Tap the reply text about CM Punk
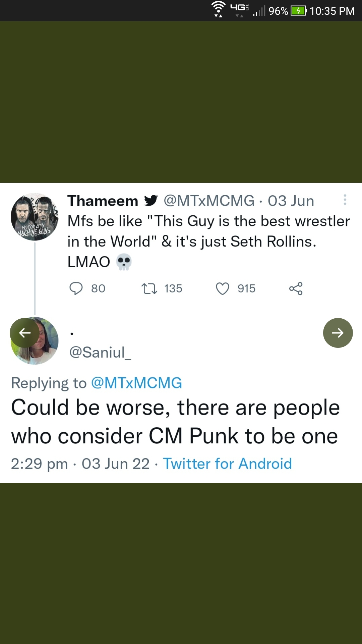Viewport: 362px width, 644px height. 175,422
